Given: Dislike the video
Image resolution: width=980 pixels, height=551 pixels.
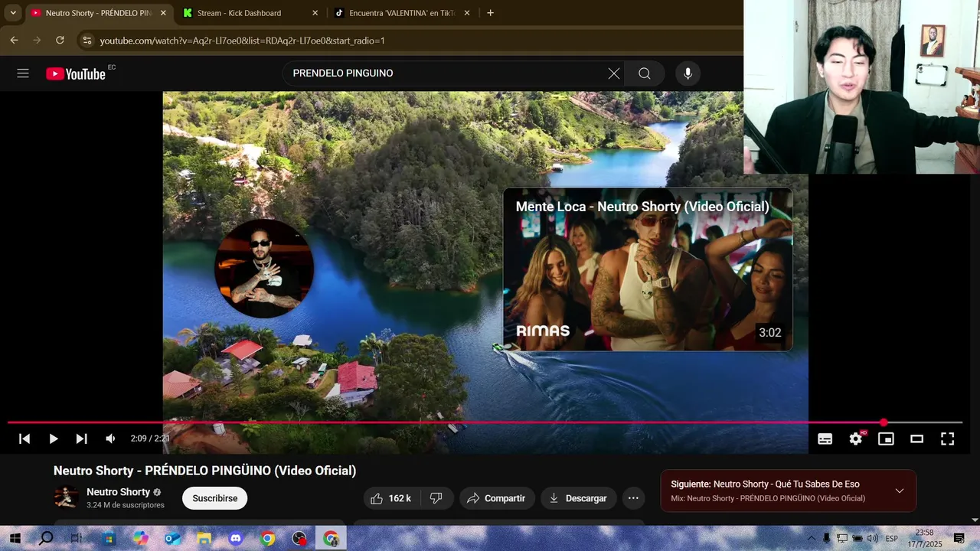Looking at the screenshot, I should point(436,498).
